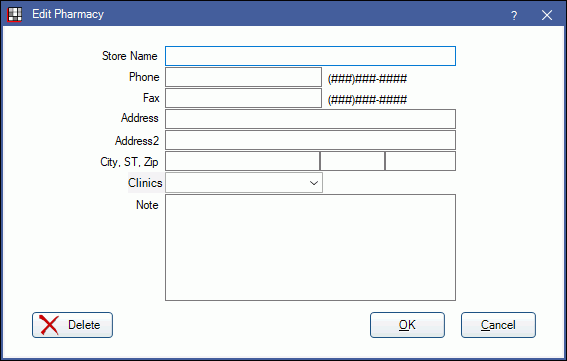The image size is (567, 361).
Task: Close the Edit Pharmacy dialog
Action: pyautogui.click(x=547, y=15)
